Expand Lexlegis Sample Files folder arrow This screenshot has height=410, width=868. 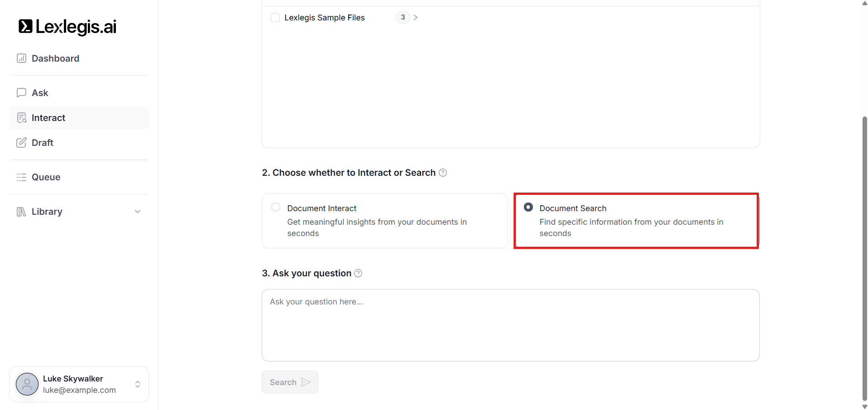[x=416, y=18]
